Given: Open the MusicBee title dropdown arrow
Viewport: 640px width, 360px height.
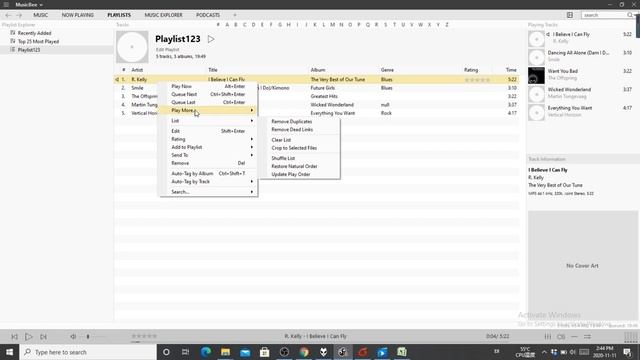Looking at the screenshot, I should click(x=41, y=5).
